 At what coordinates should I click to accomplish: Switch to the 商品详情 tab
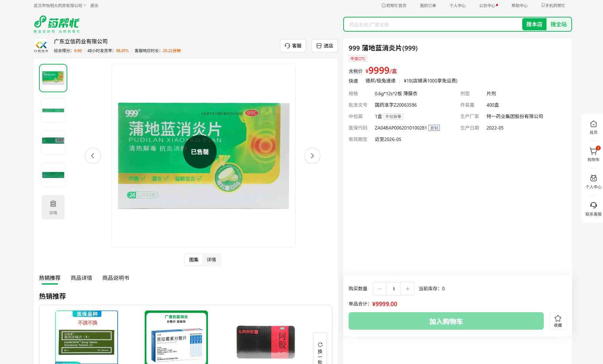point(81,278)
